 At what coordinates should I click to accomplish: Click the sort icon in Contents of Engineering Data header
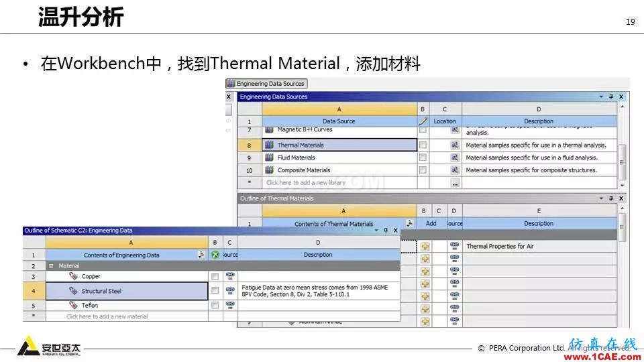pos(201,255)
